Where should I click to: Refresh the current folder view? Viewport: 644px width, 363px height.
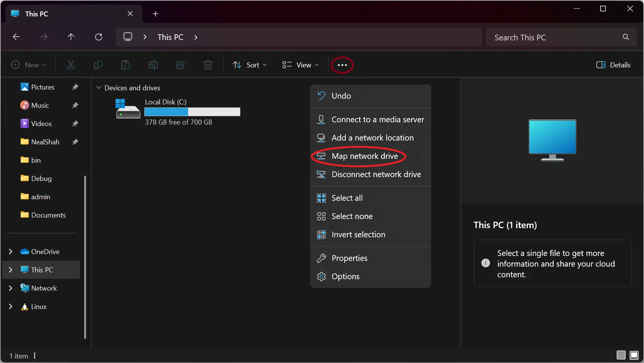pos(99,37)
